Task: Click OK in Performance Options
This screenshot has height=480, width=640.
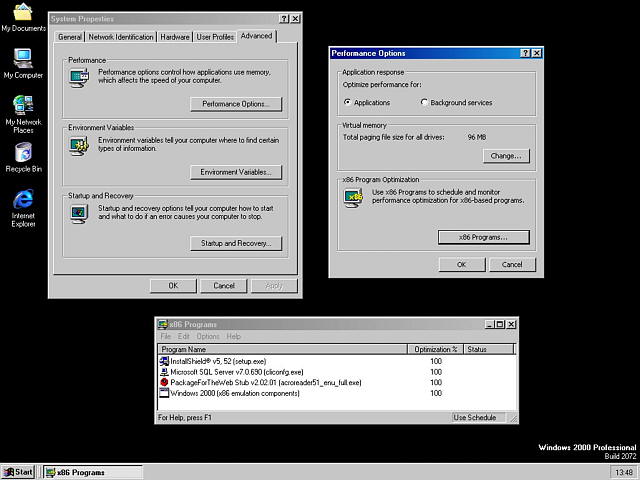Action: (462, 264)
